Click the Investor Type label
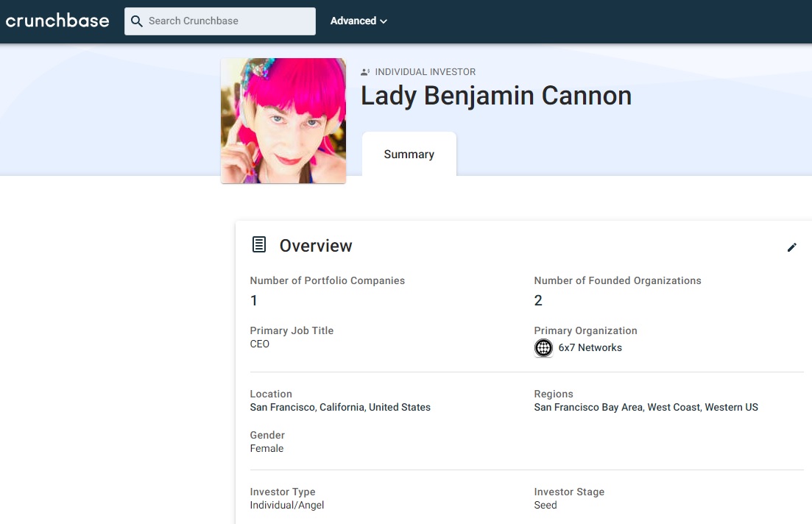 (x=283, y=492)
